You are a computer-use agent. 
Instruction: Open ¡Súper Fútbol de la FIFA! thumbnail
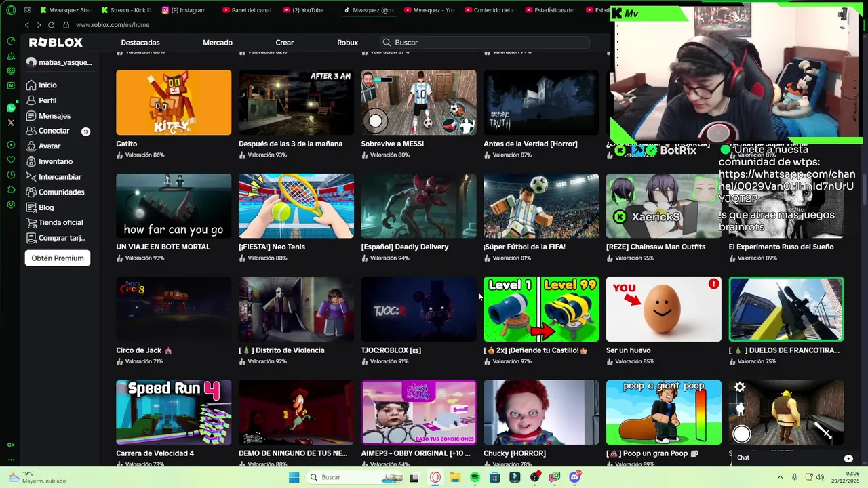click(541, 205)
